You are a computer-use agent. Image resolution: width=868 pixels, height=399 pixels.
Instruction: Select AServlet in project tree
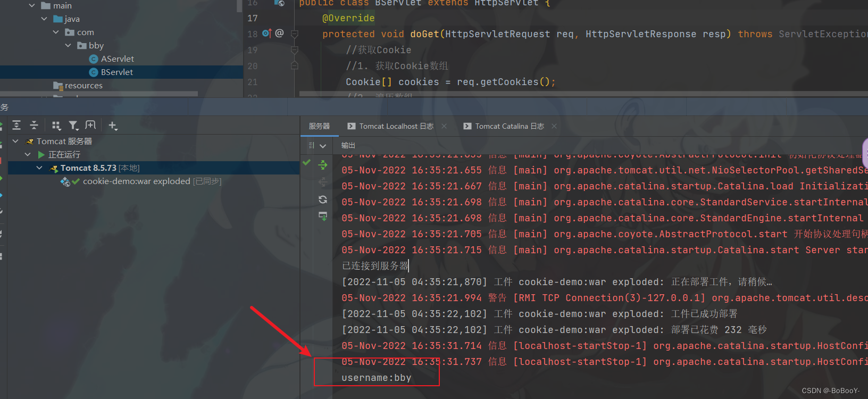tap(118, 59)
